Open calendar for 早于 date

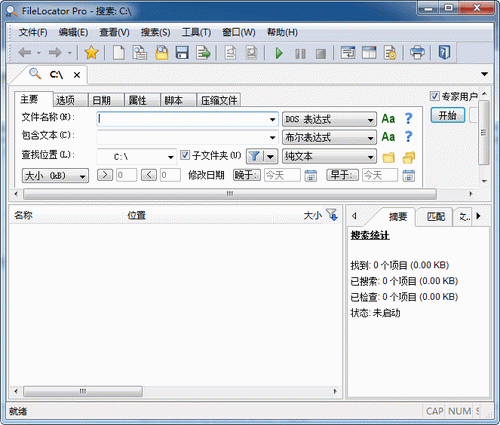[x=409, y=175]
